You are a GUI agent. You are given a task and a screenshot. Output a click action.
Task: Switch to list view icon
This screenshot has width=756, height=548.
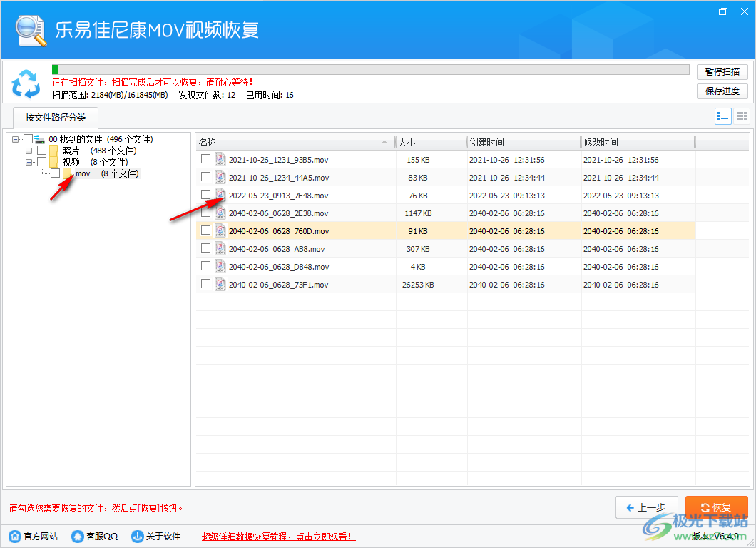tap(722, 116)
